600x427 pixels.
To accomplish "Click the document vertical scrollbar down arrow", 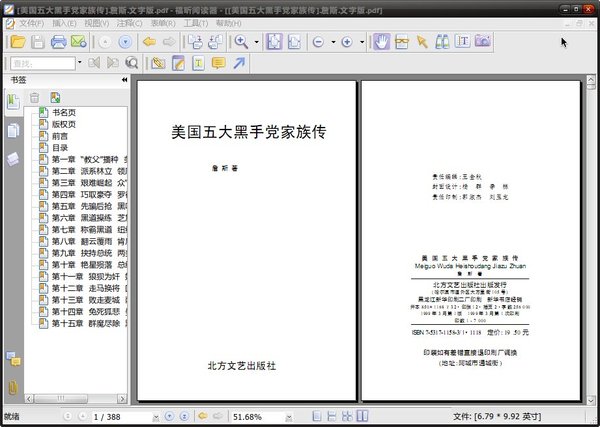I will pyautogui.click(x=591, y=400).
